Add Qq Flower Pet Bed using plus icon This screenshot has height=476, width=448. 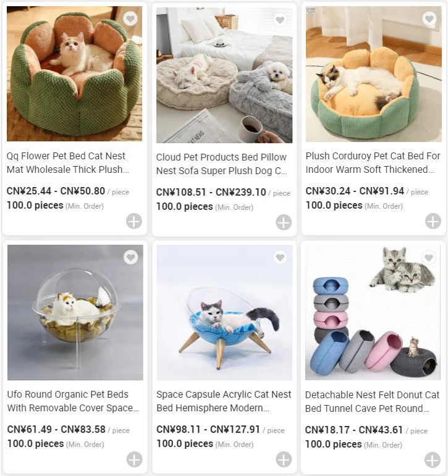pyautogui.click(x=134, y=221)
